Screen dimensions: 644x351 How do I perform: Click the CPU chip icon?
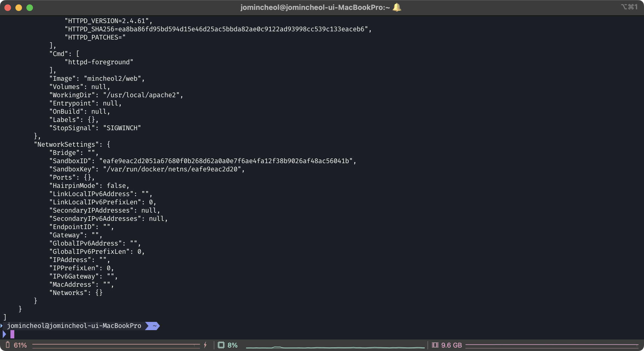[221, 345]
